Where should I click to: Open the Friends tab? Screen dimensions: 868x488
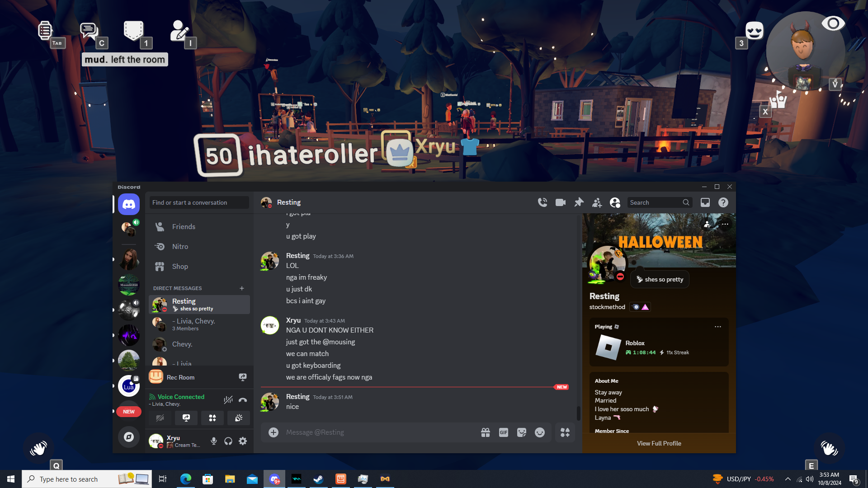(184, 227)
